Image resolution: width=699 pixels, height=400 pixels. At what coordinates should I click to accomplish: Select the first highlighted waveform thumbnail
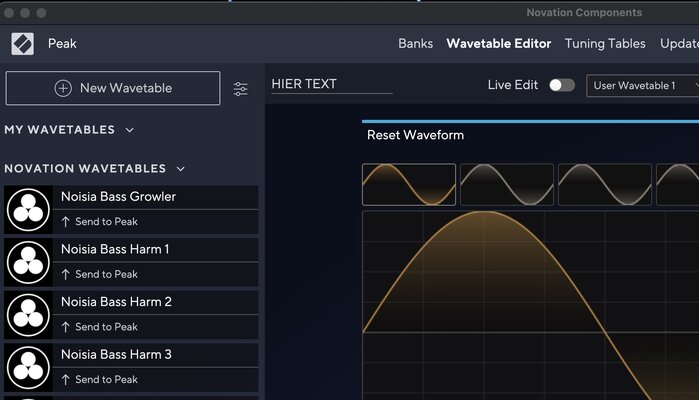point(409,184)
